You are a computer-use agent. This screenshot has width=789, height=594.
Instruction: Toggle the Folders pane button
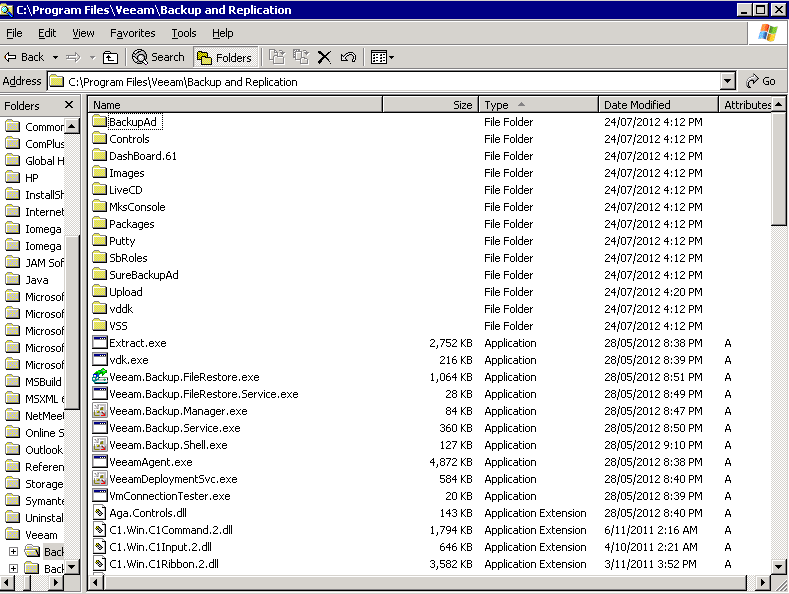click(224, 58)
